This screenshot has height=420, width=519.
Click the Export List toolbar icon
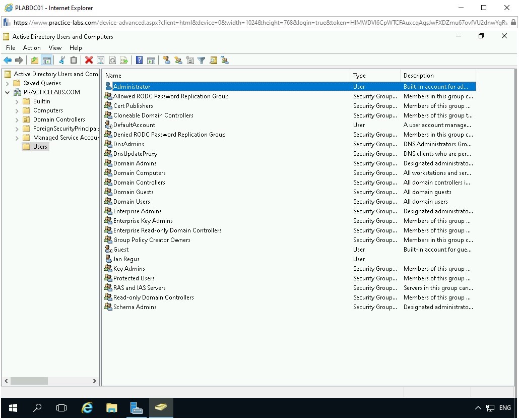point(124,61)
